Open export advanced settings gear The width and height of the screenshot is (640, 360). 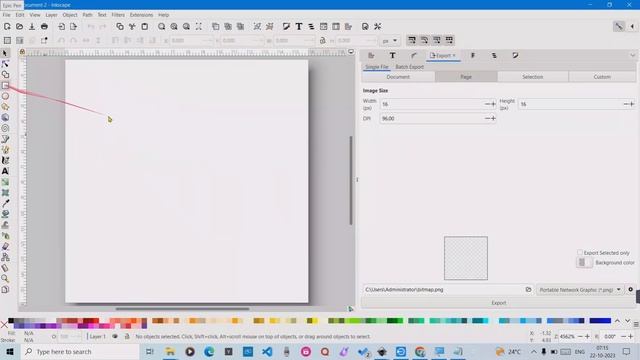631,289
